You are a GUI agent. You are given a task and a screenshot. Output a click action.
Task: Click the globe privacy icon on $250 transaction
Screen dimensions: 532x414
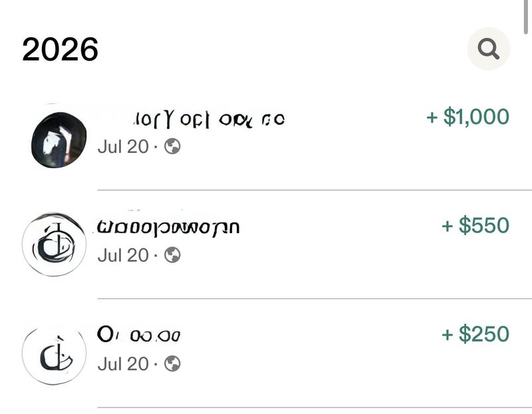[172, 363]
